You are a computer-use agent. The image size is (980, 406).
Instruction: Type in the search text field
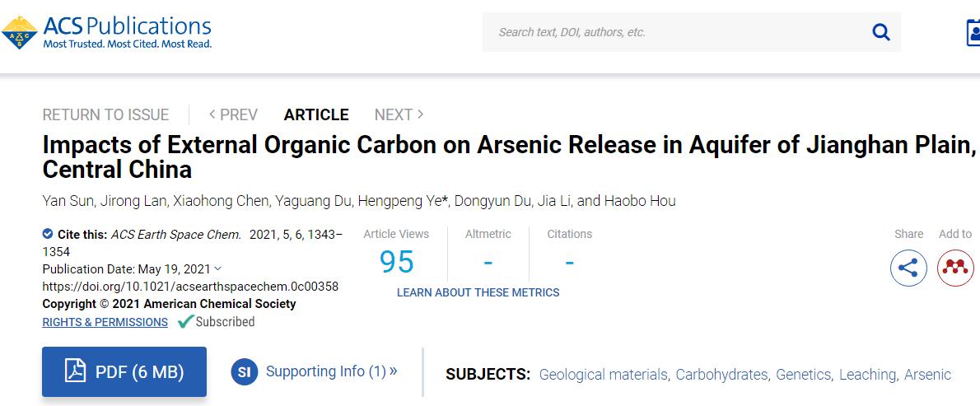675,32
